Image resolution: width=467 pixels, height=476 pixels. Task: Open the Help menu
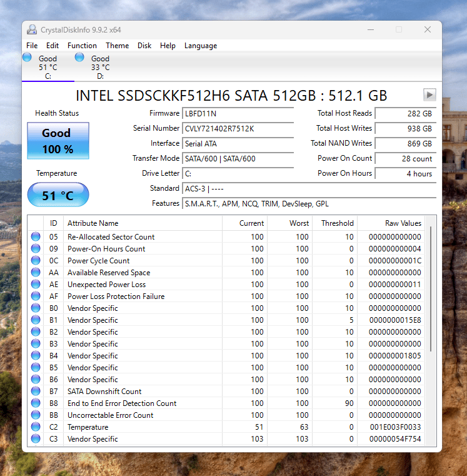tap(168, 46)
